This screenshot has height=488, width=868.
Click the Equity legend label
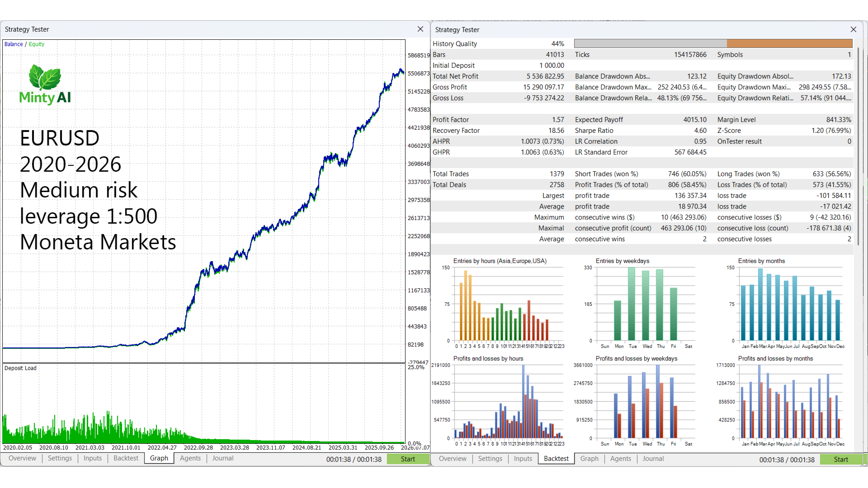[37, 44]
